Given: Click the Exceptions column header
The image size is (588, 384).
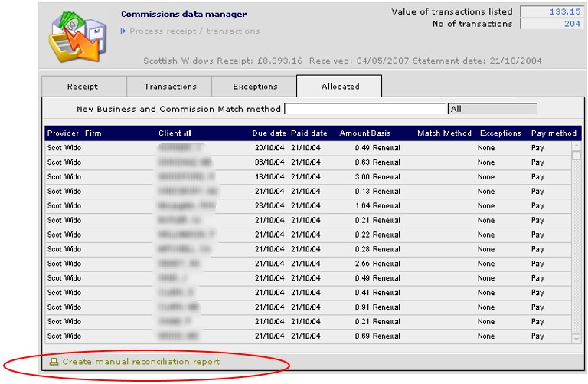Looking at the screenshot, I should click(499, 133).
